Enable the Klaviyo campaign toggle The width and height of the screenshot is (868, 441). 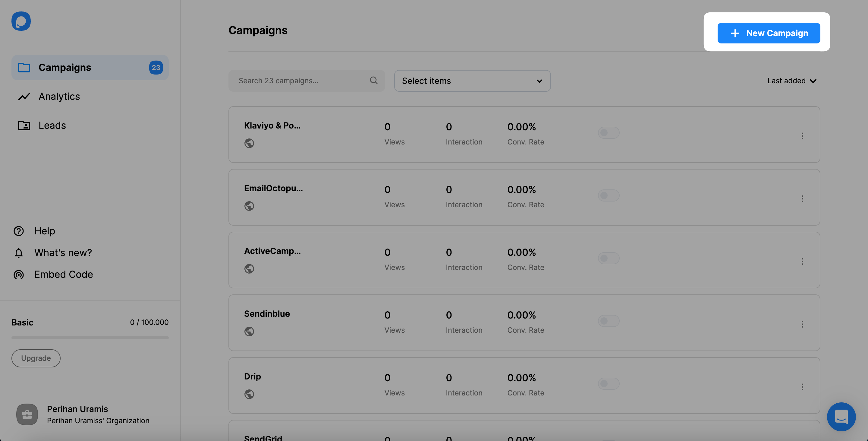(x=608, y=133)
